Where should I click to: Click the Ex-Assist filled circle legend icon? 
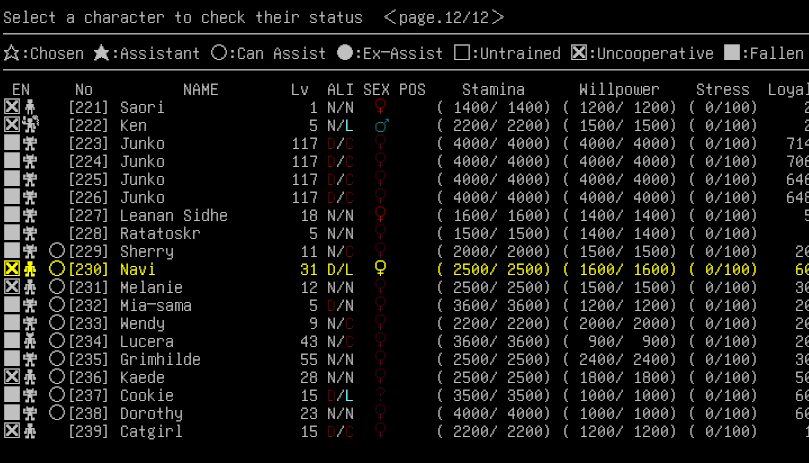pyautogui.click(x=345, y=53)
